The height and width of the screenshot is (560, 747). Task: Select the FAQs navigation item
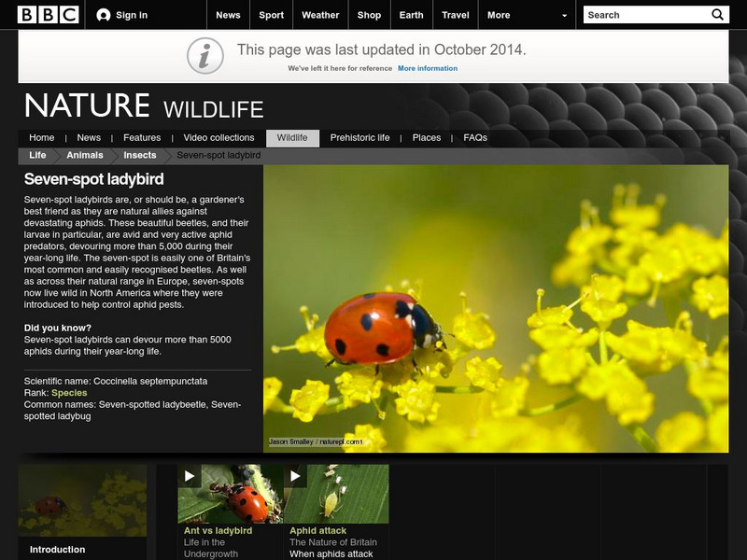tap(475, 136)
